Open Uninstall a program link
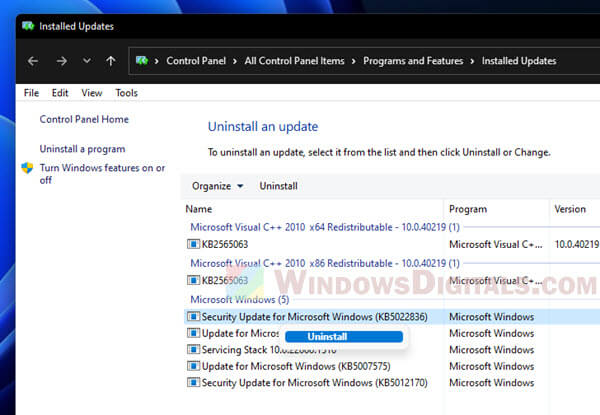The height and width of the screenshot is (415, 600). (82, 149)
